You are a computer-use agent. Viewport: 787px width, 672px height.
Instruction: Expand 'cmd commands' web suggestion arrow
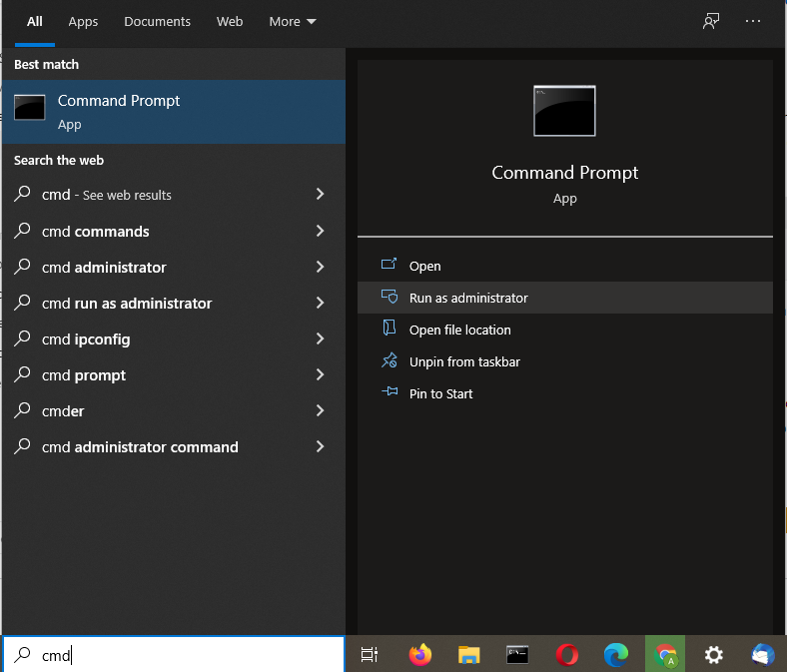point(320,231)
